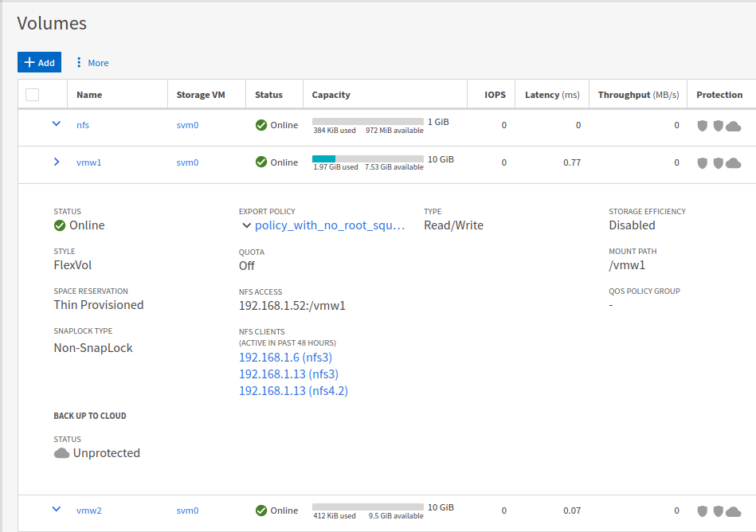The image size is (756, 532).
Task: Click the second protection shield icon for vmw1
Action: pyautogui.click(x=719, y=163)
